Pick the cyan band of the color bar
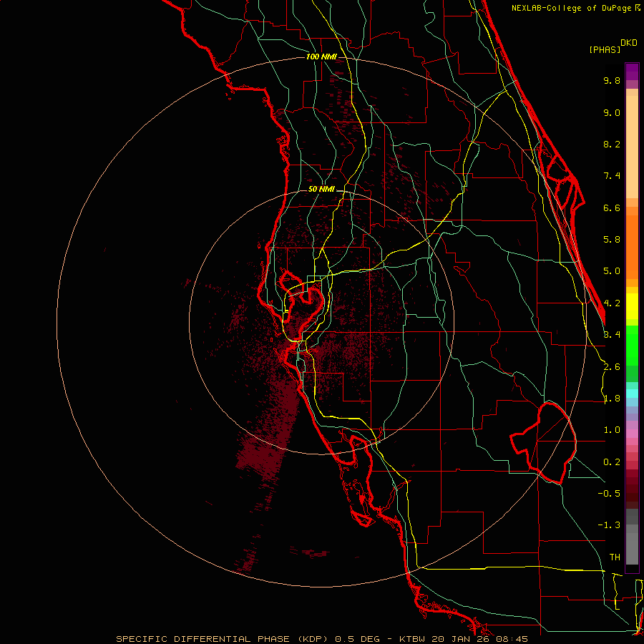The height and width of the screenshot is (644, 644). click(x=632, y=394)
